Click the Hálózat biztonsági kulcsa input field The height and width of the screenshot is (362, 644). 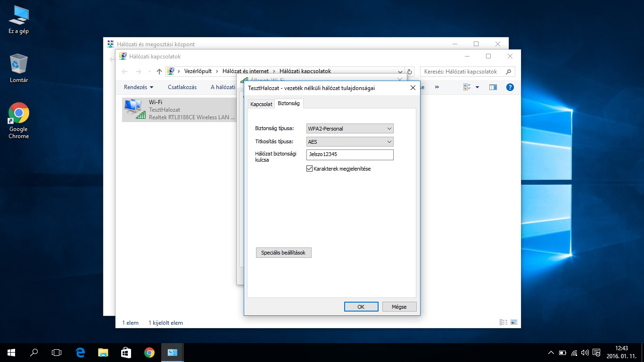coord(349,155)
